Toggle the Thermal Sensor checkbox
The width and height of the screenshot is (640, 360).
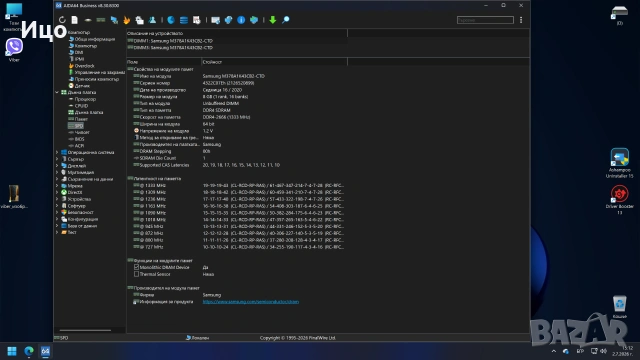pos(136,274)
